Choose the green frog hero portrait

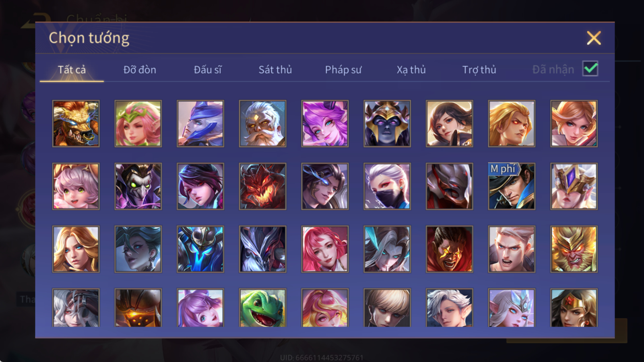(x=262, y=307)
